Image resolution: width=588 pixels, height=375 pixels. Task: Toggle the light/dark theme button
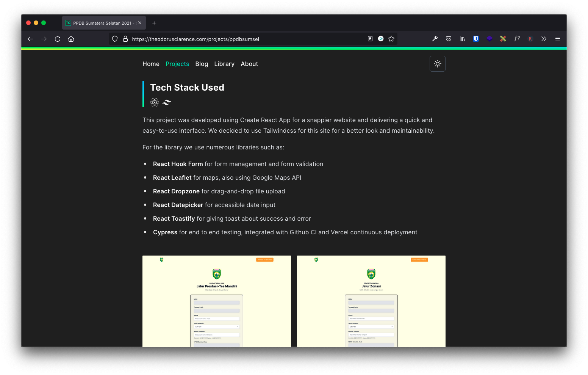coord(437,64)
